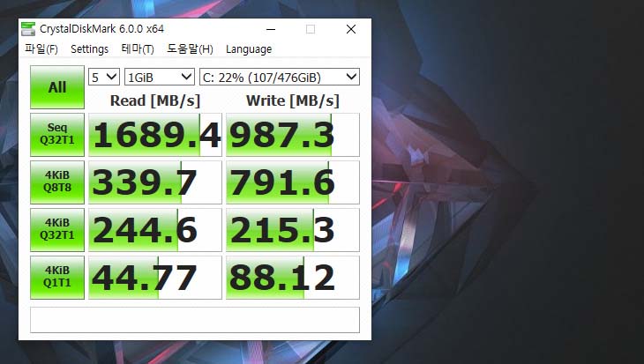Start the 4KiB Q8T8 benchmark

coord(57,182)
